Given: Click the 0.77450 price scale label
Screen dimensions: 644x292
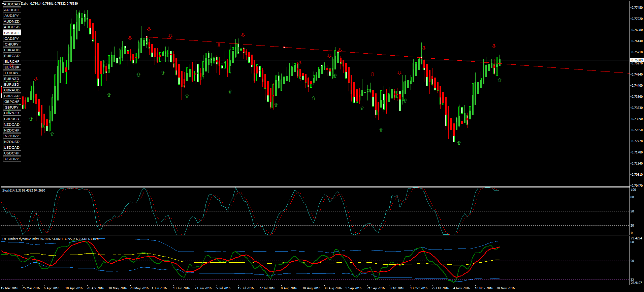Looking at the screenshot, I should [637, 8].
